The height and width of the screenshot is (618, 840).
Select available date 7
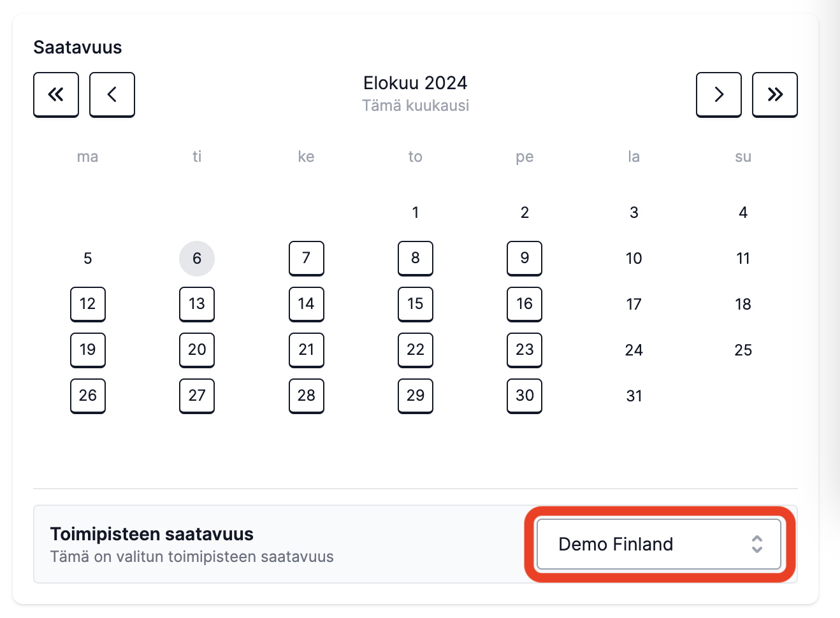tap(307, 259)
